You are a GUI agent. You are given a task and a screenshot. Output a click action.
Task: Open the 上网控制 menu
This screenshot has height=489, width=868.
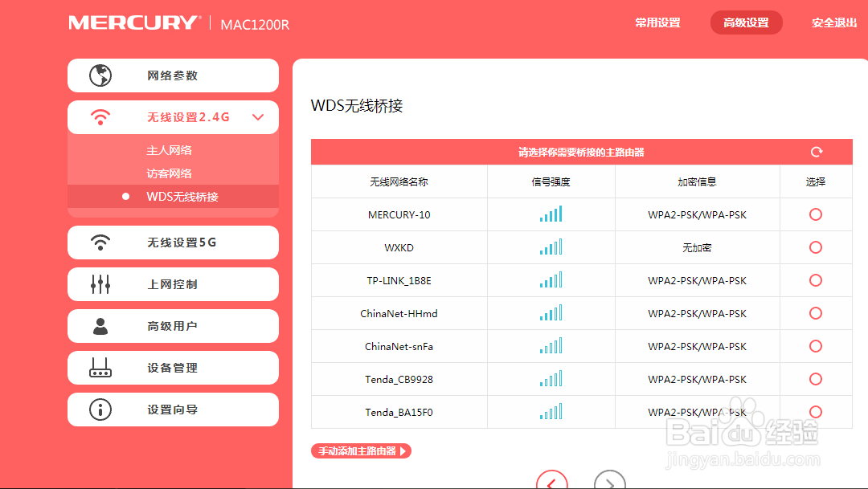point(173,284)
